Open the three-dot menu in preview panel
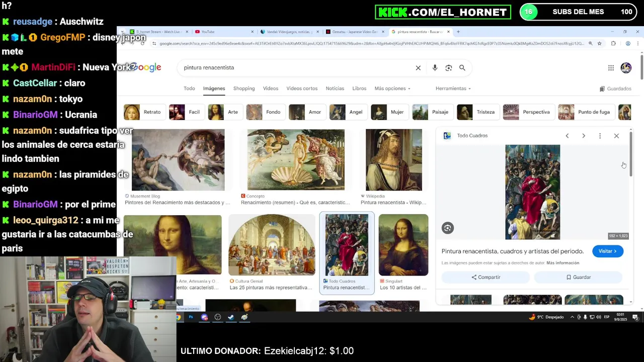Screen dimensions: 644x362 tap(600, 136)
